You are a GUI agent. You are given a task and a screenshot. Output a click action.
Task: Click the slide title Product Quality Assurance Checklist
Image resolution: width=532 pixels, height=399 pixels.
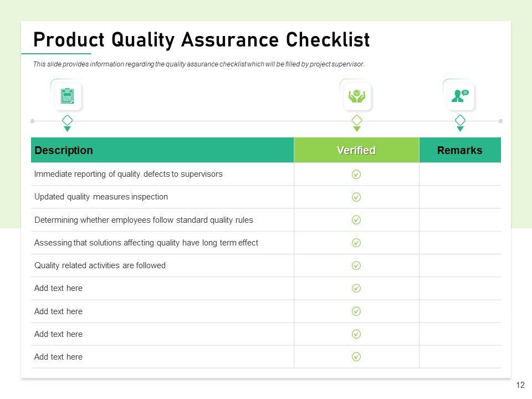201,40
